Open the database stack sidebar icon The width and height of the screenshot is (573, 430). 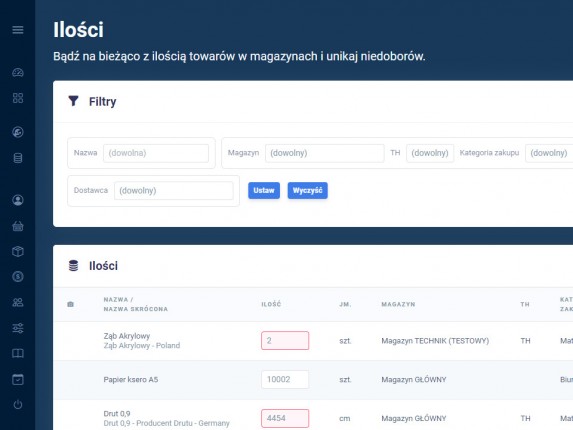(18, 158)
